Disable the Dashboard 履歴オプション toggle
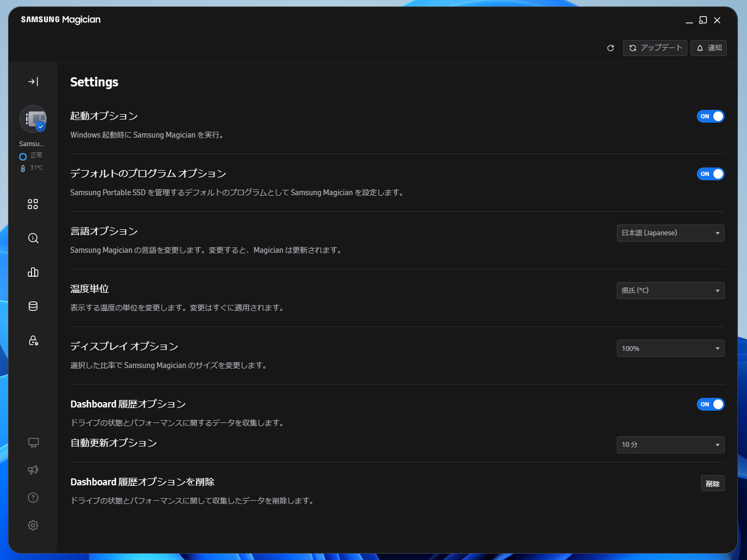 click(x=711, y=404)
